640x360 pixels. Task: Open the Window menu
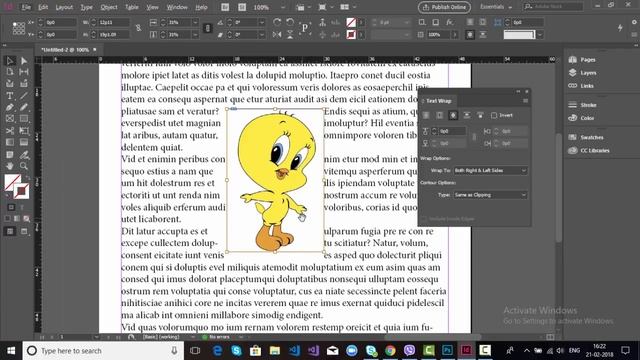tap(177, 7)
